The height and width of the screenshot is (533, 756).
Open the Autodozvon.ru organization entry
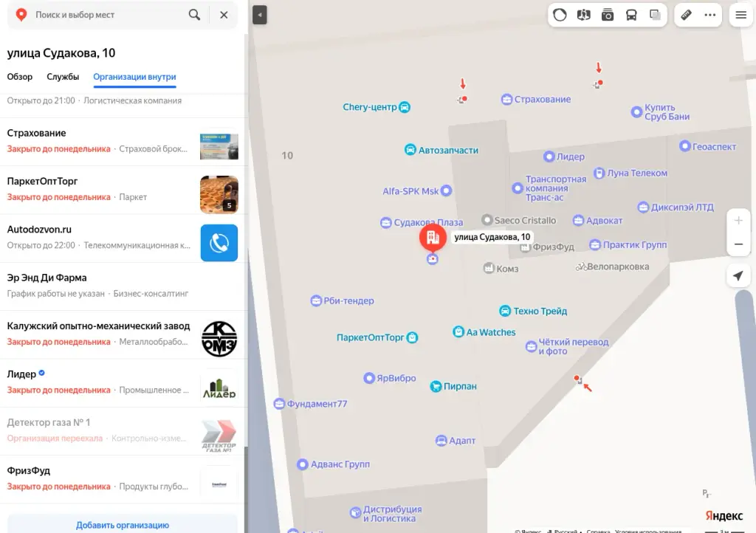pyautogui.click(x=123, y=238)
